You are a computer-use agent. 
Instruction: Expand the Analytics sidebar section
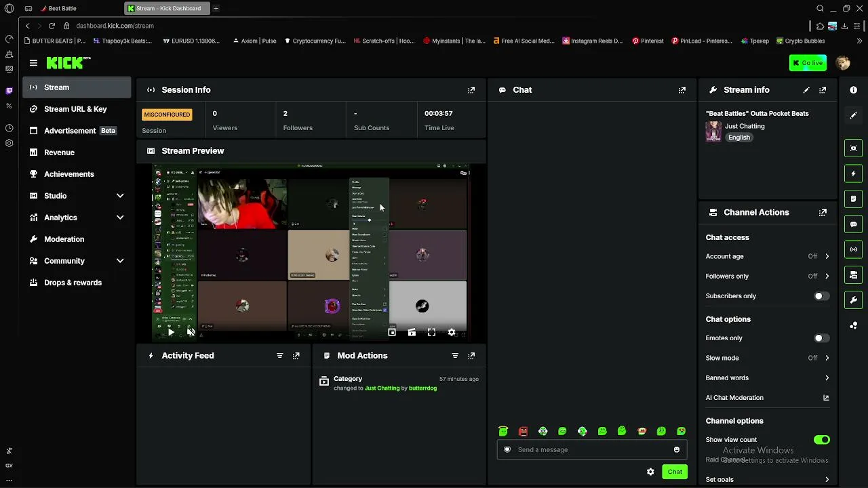click(77, 218)
